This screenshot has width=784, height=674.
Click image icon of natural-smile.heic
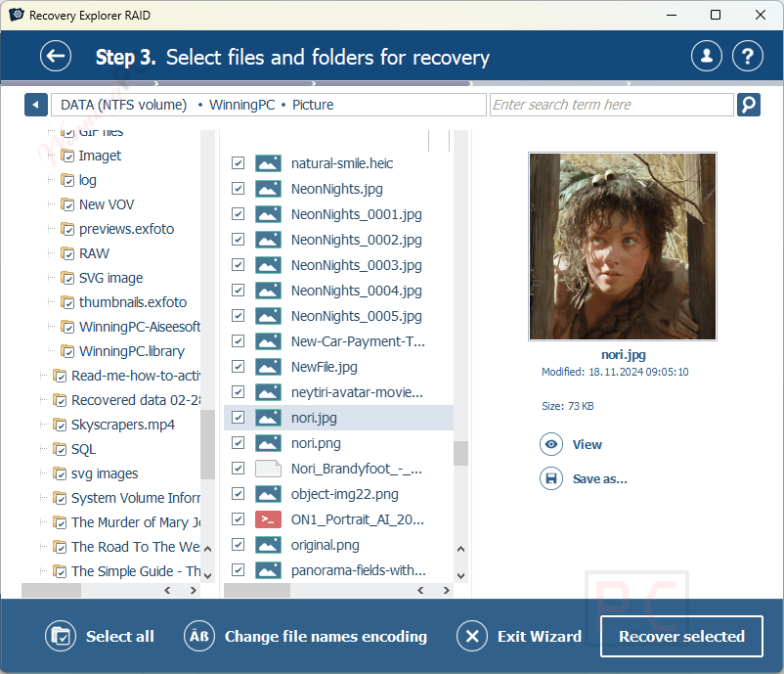268,163
